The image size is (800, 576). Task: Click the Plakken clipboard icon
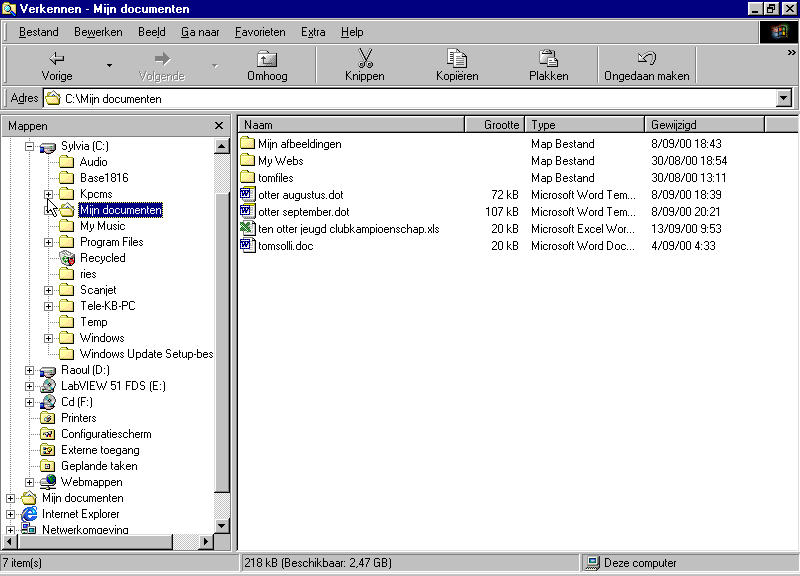pos(548,59)
